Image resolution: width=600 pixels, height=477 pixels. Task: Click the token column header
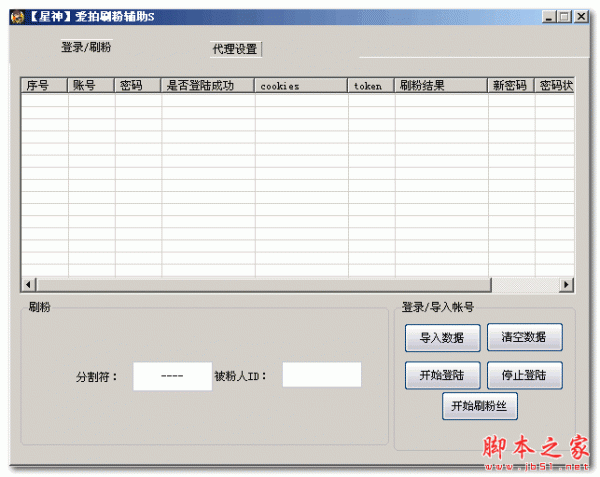pyautogui.click(x=371, y=85)
